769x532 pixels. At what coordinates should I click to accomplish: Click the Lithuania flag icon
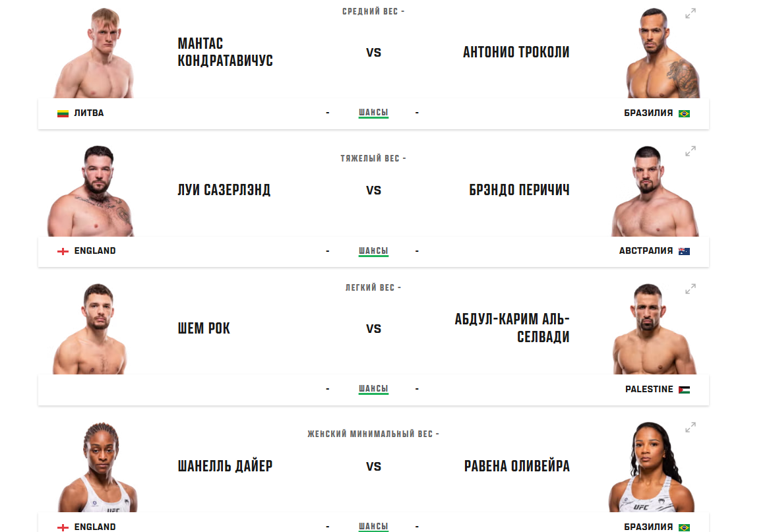coord(63,113)
